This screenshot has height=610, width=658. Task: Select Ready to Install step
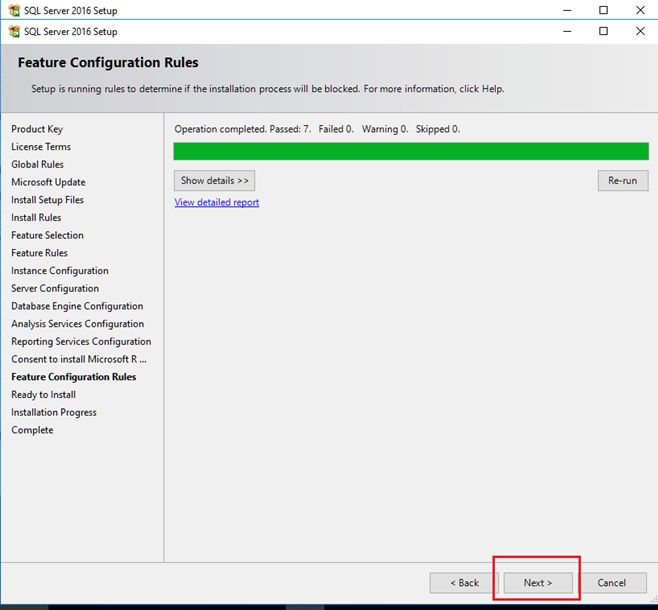(x=43, y=395)
